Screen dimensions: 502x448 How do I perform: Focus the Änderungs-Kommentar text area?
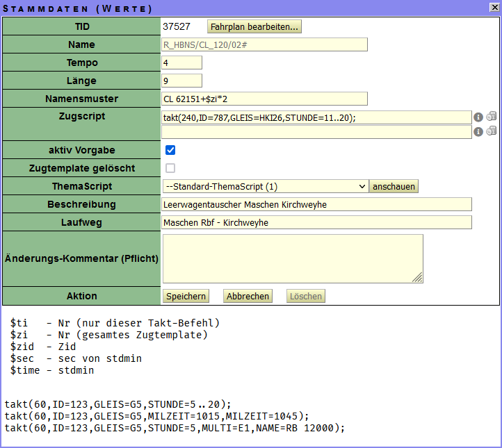point(292,258)
